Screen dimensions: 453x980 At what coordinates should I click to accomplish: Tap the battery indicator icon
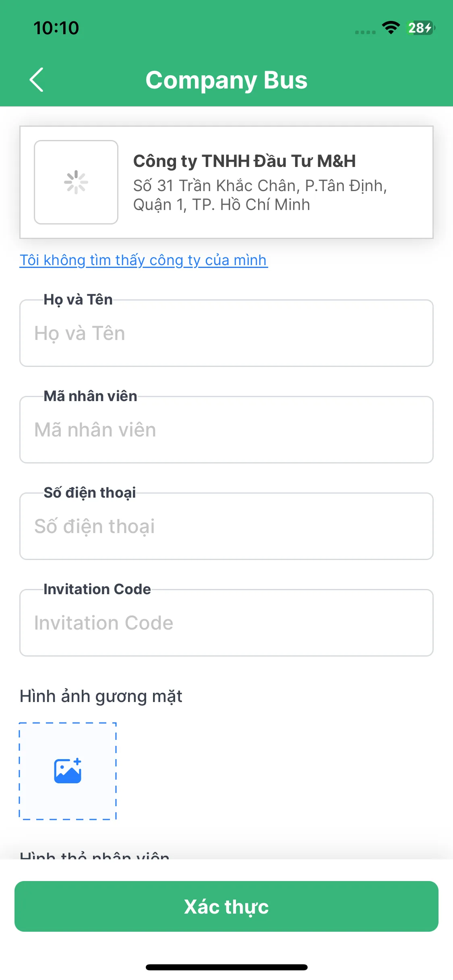[x=421, y=28]
